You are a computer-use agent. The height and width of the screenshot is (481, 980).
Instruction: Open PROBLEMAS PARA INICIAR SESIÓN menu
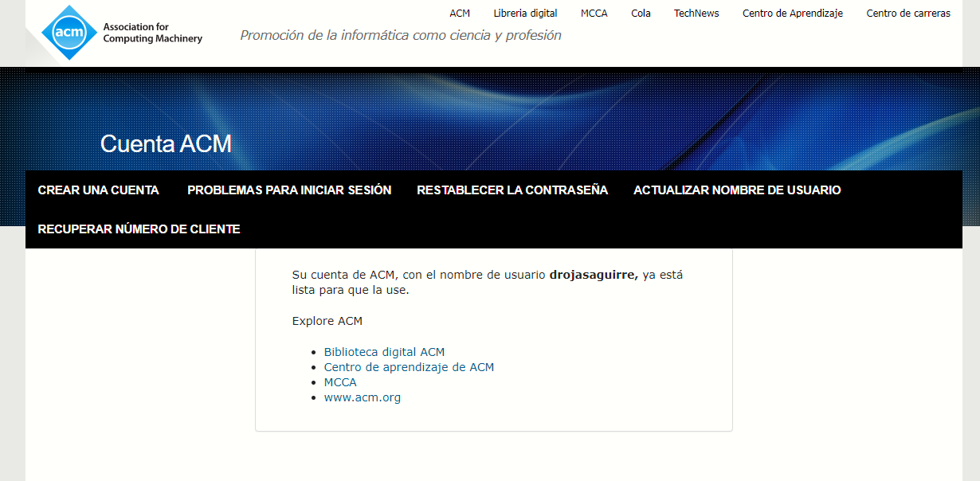coord(289,190)
